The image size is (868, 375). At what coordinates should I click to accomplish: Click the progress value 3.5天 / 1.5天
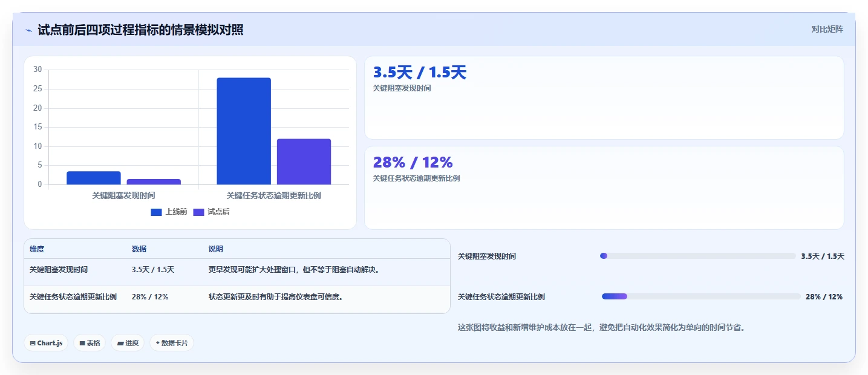pyautogui.click(x=823, y=256)
